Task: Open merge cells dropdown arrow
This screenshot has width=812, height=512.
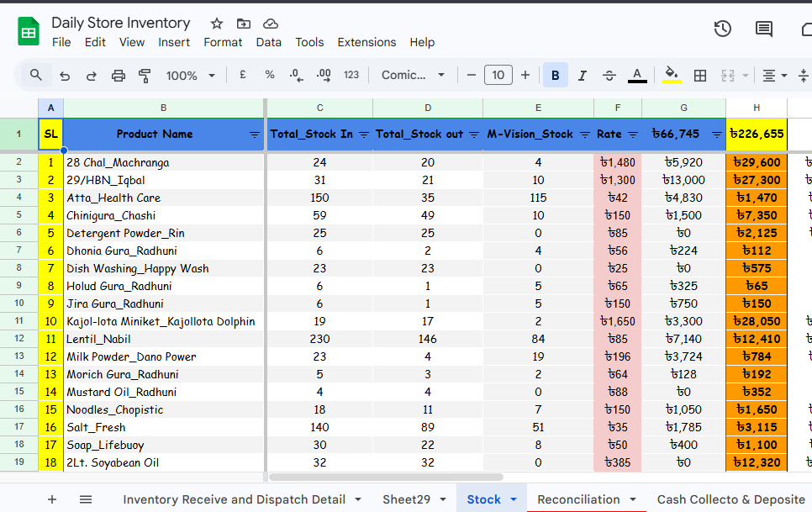Action: pos(746,76)
